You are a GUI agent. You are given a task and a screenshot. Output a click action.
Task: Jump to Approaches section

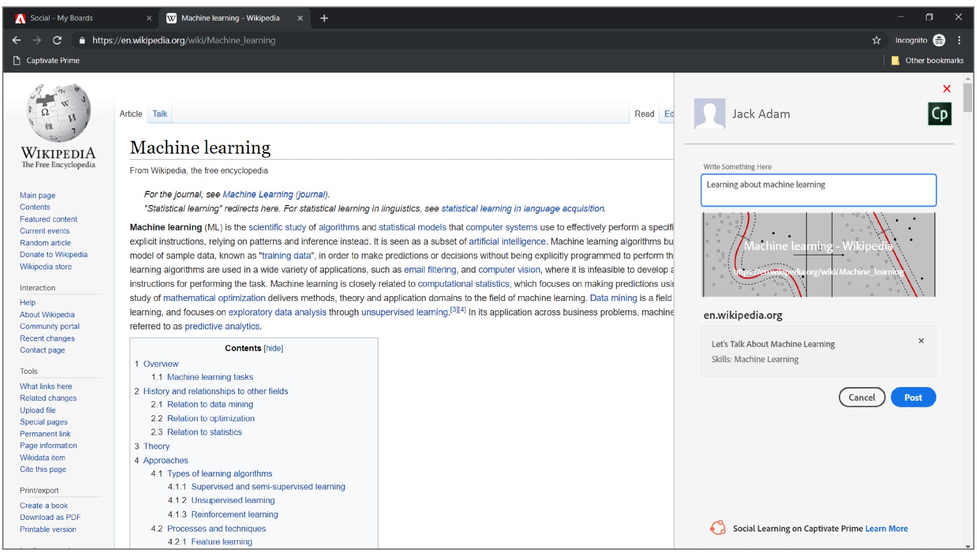pyautogui.click(x=165, y=461)
